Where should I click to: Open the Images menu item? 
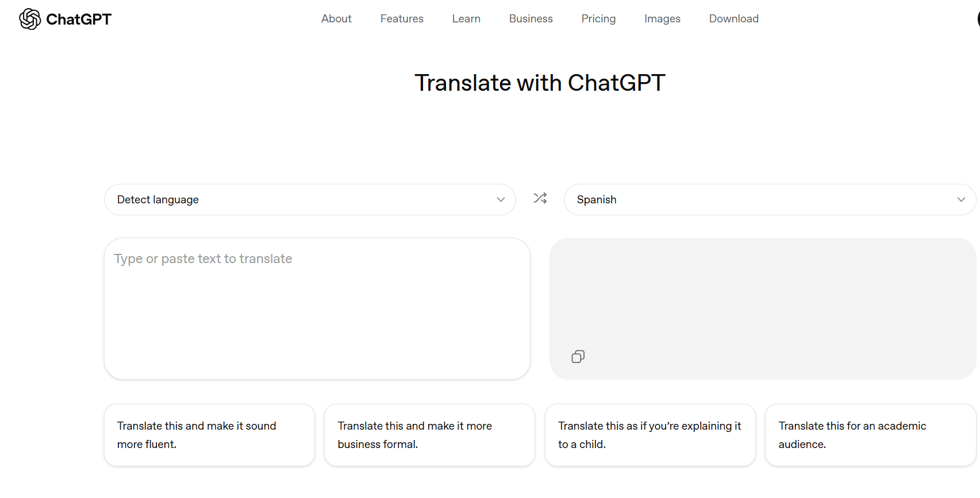click(x=662, y=18)
